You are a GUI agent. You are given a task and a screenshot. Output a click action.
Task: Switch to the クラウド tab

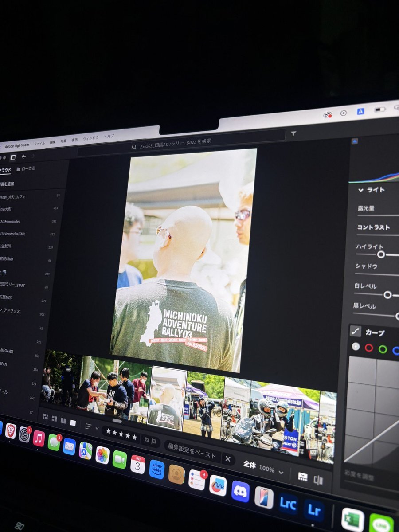6,170
